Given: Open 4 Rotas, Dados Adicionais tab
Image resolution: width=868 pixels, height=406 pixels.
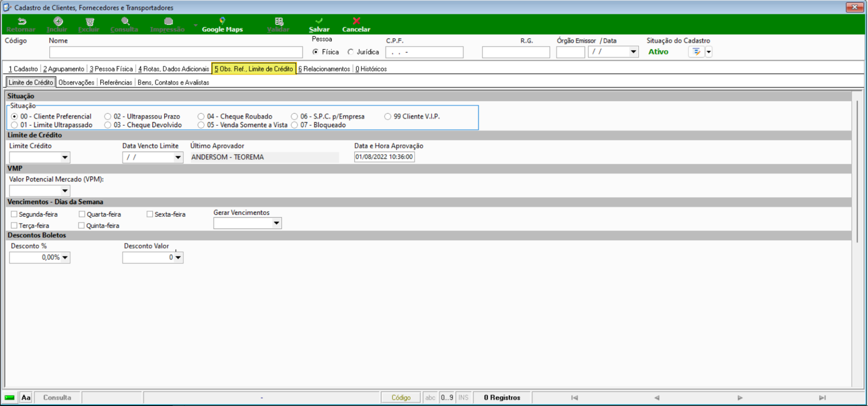Looking at the screenshot, I should pyautogui.click(x=174, y=69).
